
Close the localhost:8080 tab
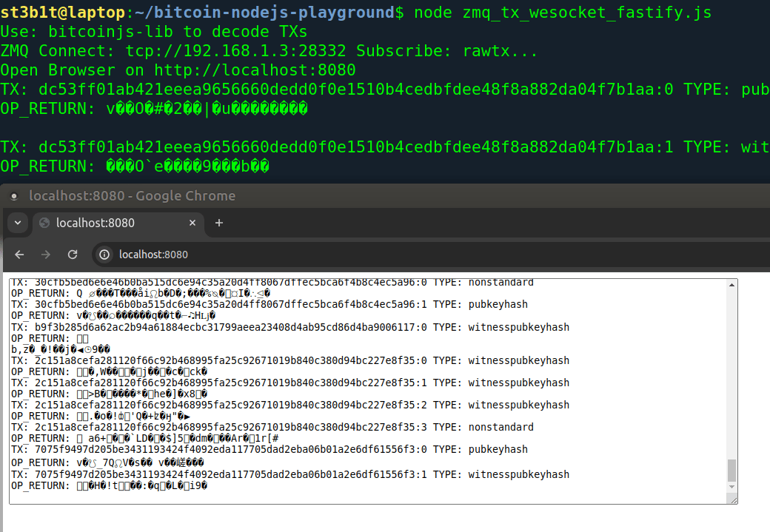(x=192, y=223)
